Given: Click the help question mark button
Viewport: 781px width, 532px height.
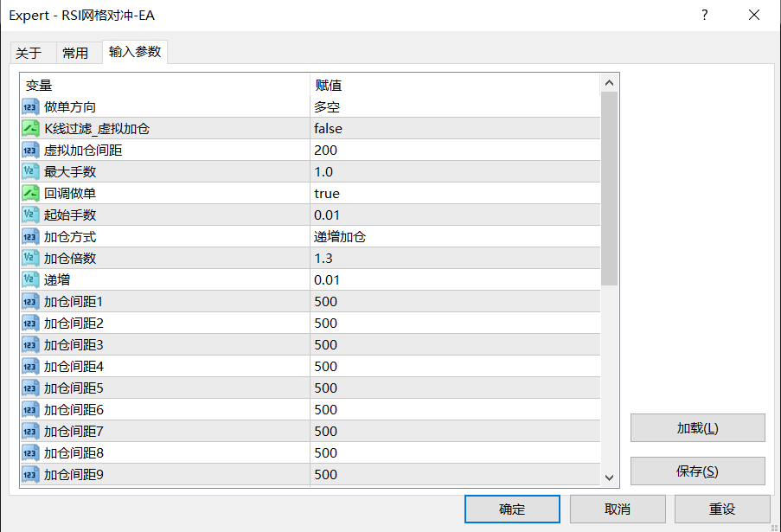Looking at the screenshot, I should [x=705, y=16].
